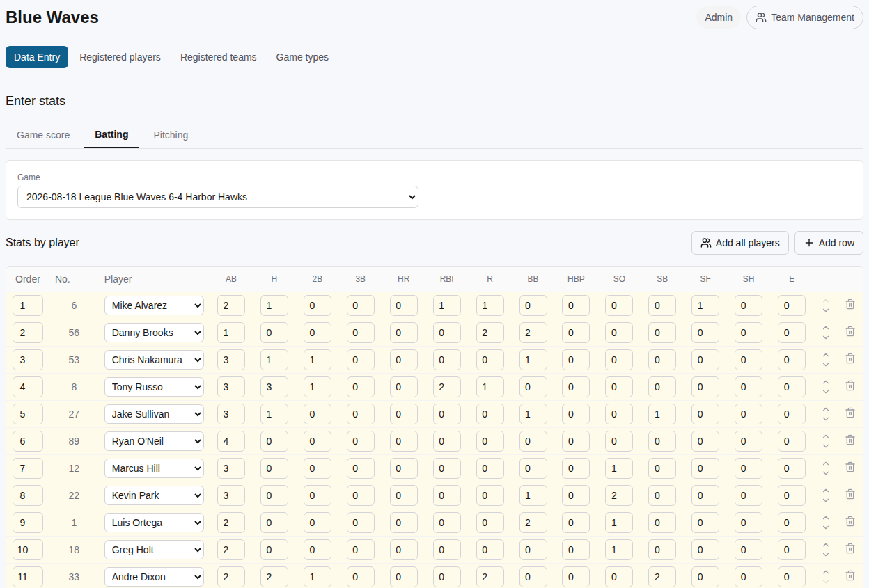Open the Game types tab
Viewport: 869px width, 588px height.
pos(302,57)
